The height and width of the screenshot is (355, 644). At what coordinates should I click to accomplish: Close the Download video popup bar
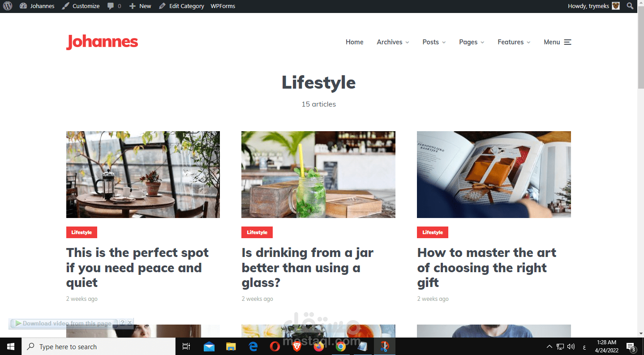[129, 323]
